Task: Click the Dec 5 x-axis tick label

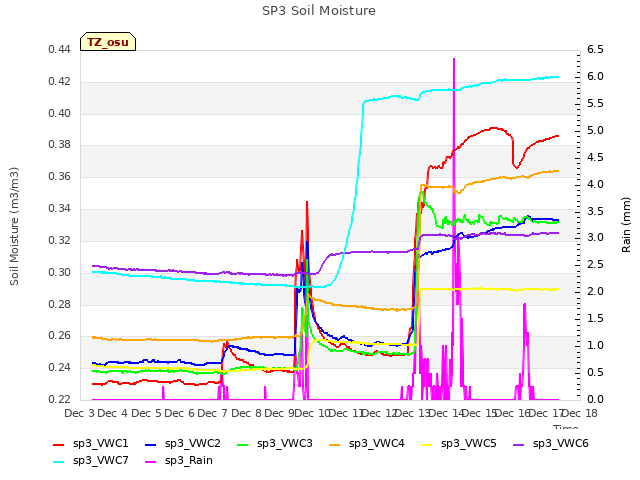Action: 146,413
